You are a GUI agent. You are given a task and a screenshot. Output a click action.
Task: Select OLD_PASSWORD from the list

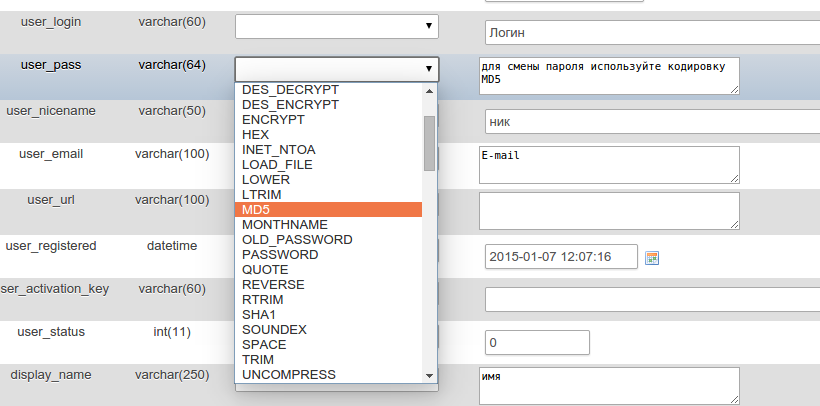point(328,240)
